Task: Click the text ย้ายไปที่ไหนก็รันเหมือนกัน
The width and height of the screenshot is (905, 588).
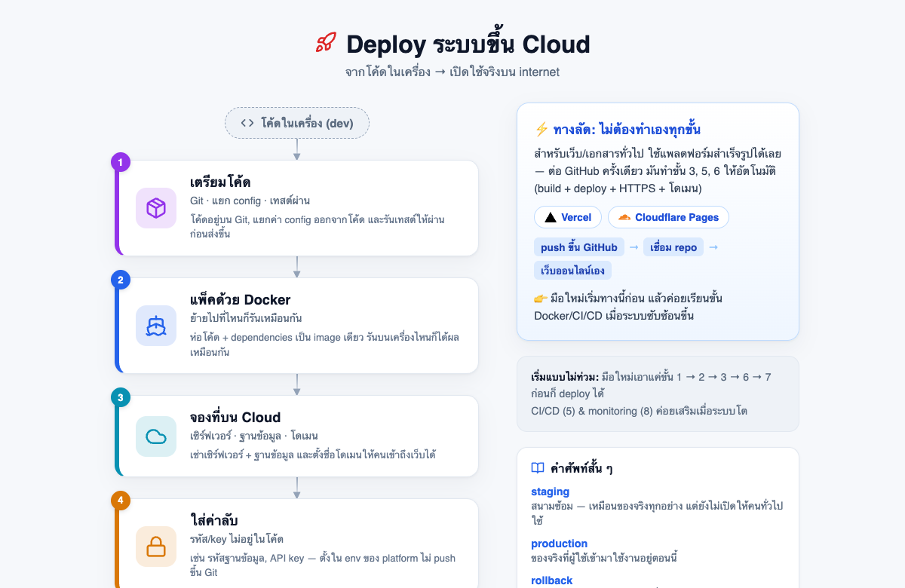Action: [x=246, y=318]
